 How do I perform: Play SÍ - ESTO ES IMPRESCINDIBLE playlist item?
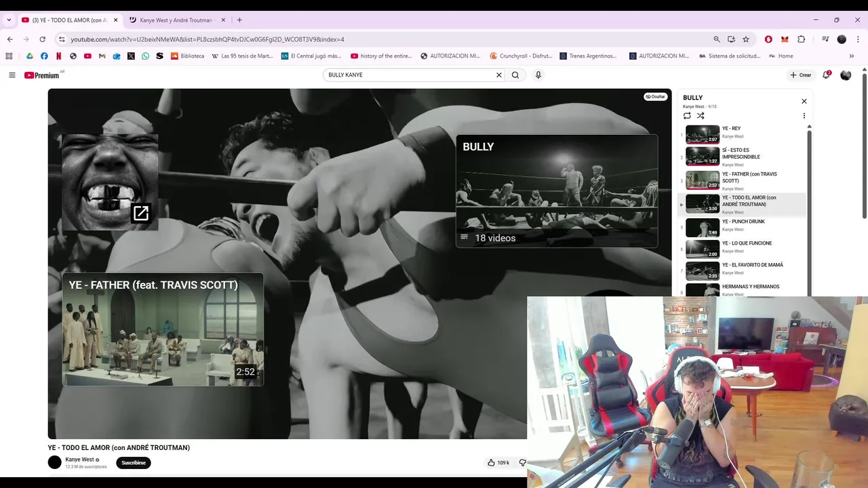(743, 157)
